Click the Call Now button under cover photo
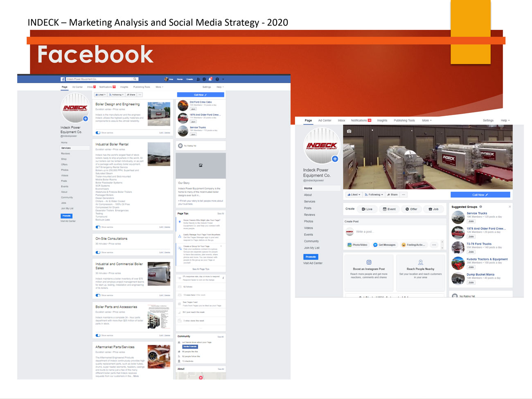The width and height of the screenshot is (532, 399). click(x=480, y=195)
